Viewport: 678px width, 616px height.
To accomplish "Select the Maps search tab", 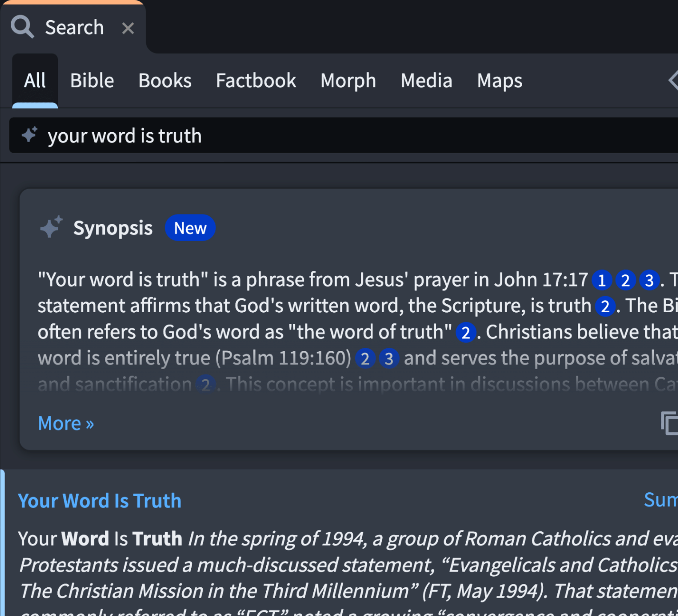I will (500, 80).
